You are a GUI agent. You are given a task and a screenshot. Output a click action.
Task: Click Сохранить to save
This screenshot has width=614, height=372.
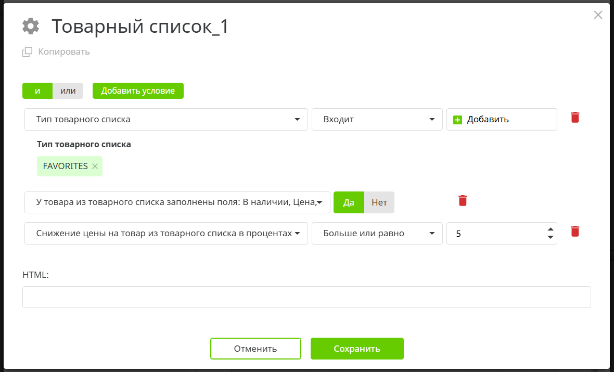tap(357, 349)
